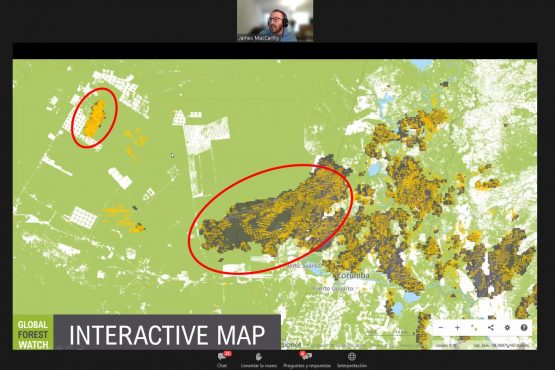Click the share icon in map controls
This screenshot has height=370, width=555.
click(x=491, y=328)
